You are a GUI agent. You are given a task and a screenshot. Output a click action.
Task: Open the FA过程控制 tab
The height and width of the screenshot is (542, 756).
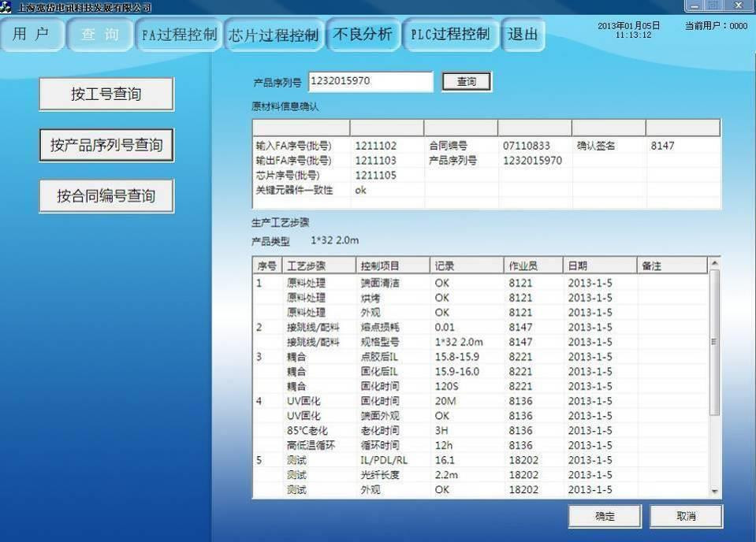pos(179,35)
